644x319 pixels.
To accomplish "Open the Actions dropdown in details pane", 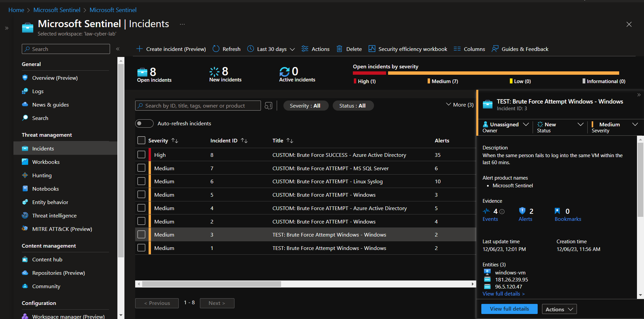I will (559, 309).
